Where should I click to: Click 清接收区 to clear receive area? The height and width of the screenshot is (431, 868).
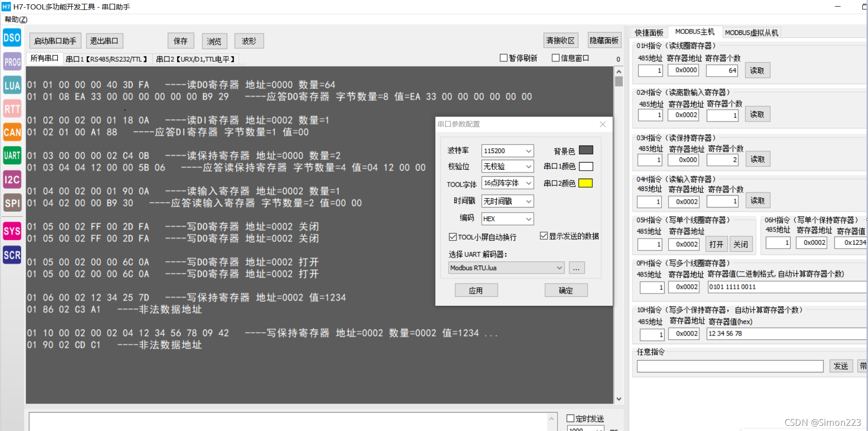560,41
